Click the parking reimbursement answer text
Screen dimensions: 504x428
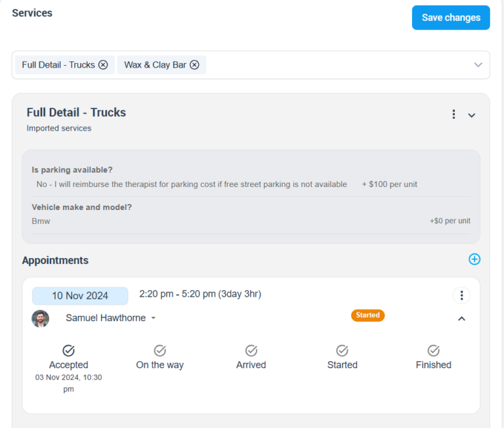coord(192,184)
